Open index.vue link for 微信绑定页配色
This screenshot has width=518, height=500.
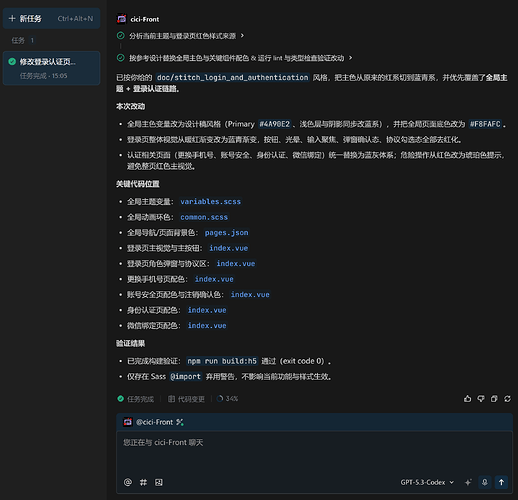pos(207,325)
